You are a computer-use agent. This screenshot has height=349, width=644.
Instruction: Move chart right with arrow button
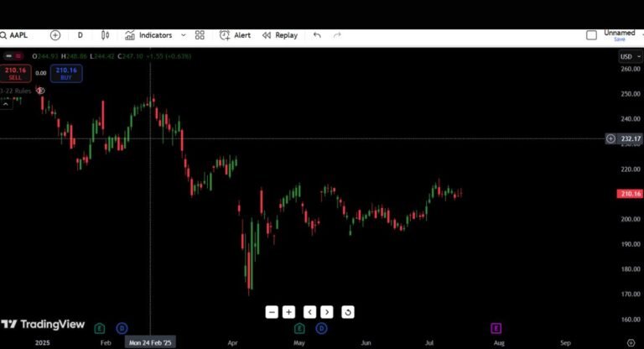[327, 312]
